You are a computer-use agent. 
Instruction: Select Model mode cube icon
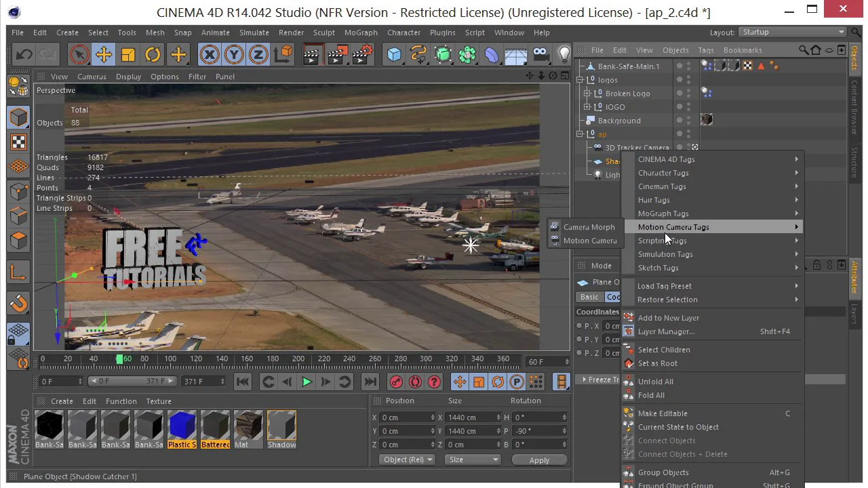click(x=18, y=117)
